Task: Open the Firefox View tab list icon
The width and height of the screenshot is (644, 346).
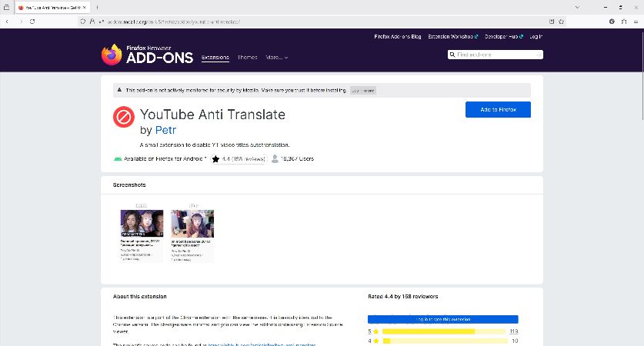Action: point(7,8)
